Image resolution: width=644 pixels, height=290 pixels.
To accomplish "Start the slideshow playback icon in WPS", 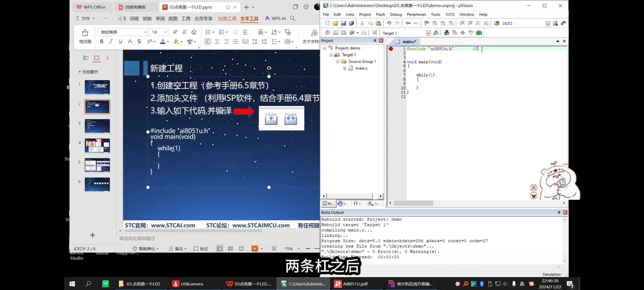I will tap(254, 248).
